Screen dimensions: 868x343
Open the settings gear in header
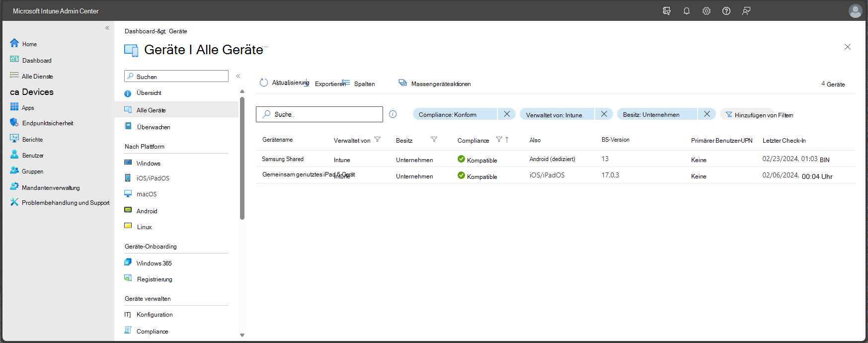click(x=706, y=11)
